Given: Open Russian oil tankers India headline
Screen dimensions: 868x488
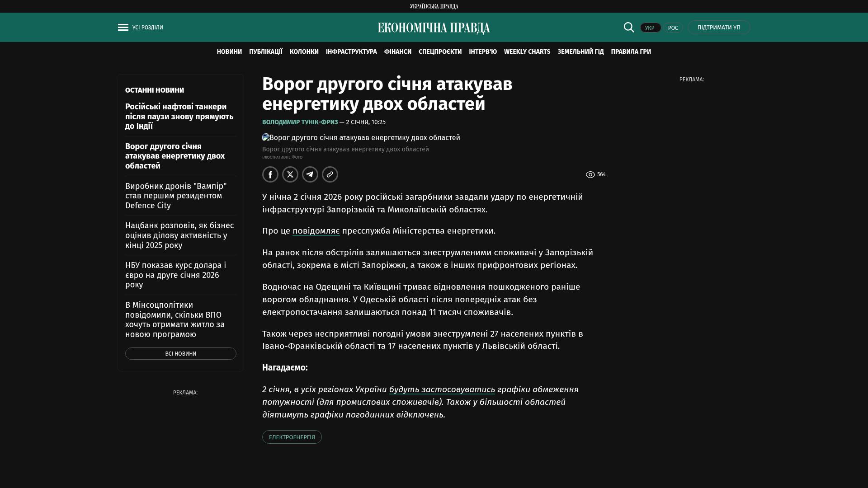Looking at the screenshot, I should click(x=179, y=117).
